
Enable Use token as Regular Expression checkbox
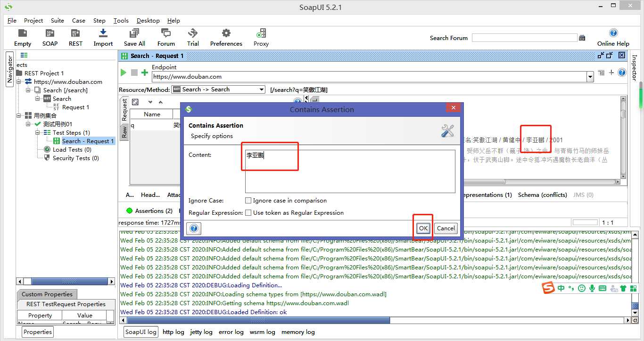[x=248, y=213]
